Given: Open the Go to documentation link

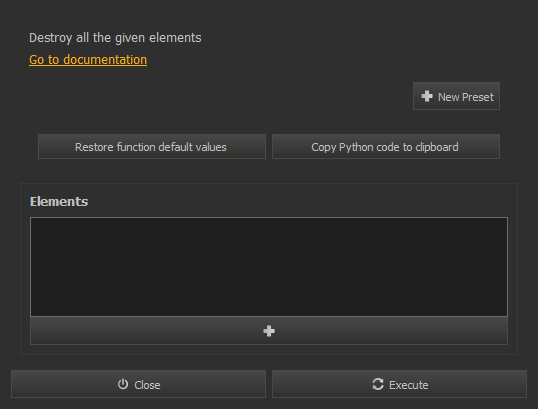Looking at the screenshot, I should point(88,60).
